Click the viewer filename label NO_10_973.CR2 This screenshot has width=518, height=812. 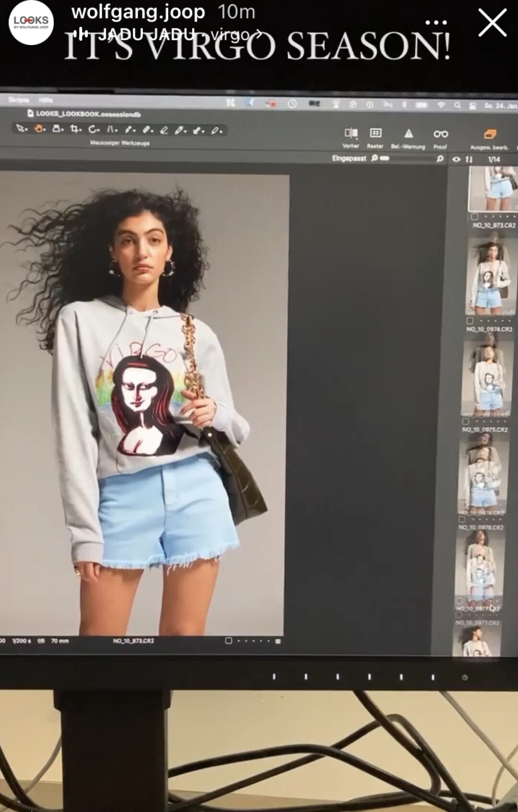133,641
